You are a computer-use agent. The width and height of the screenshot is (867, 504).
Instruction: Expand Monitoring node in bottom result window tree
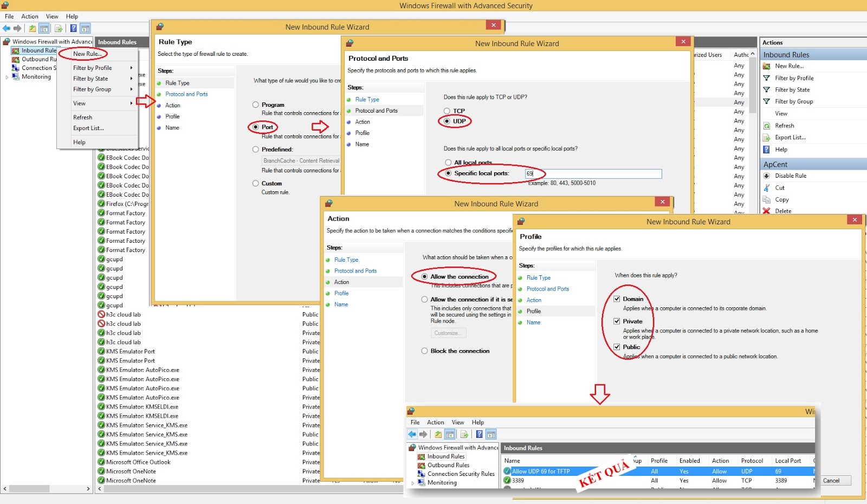[413, 483]
